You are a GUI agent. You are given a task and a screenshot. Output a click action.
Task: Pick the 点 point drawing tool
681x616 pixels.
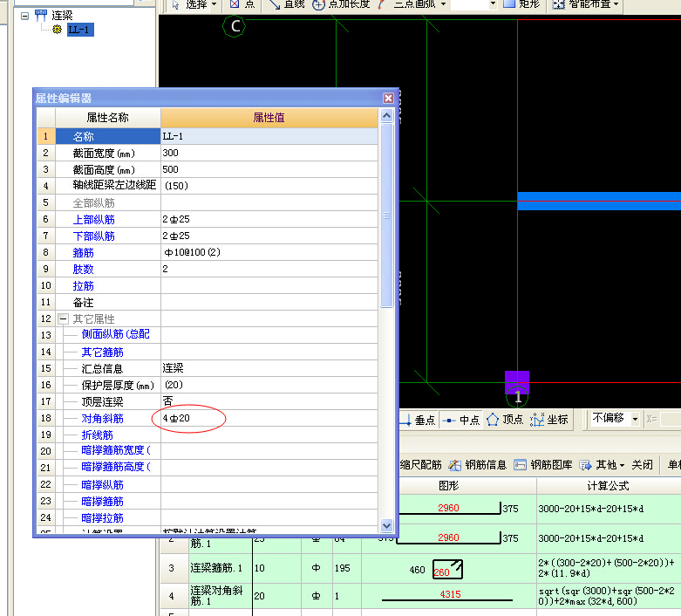242,4
